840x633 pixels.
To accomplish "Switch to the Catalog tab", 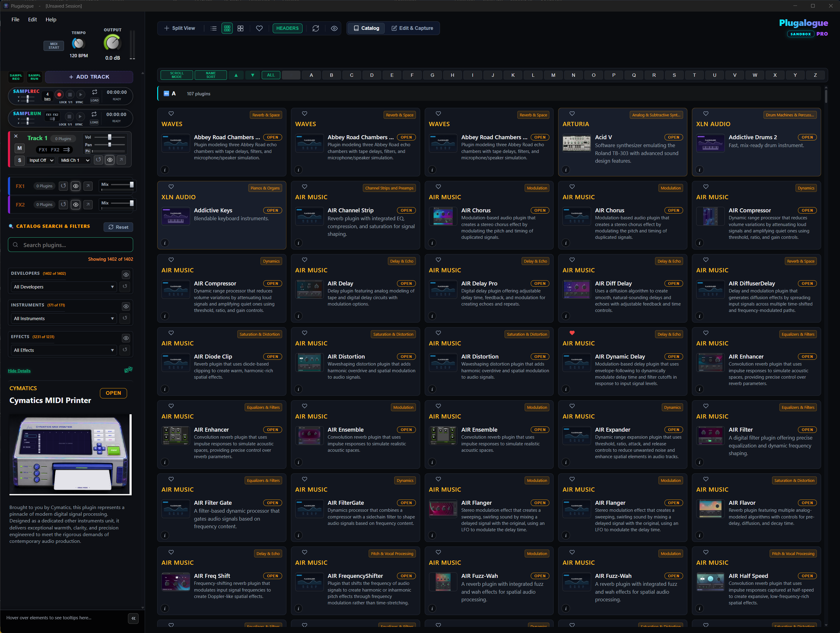I will 367,28.
